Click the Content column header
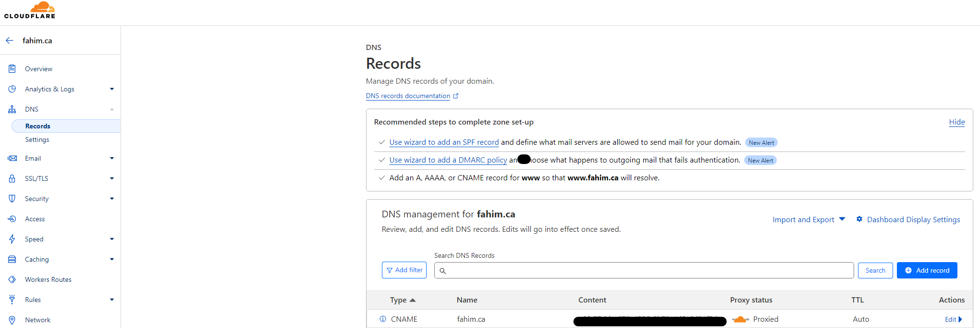The image size is (980, 328). point(592,300)
